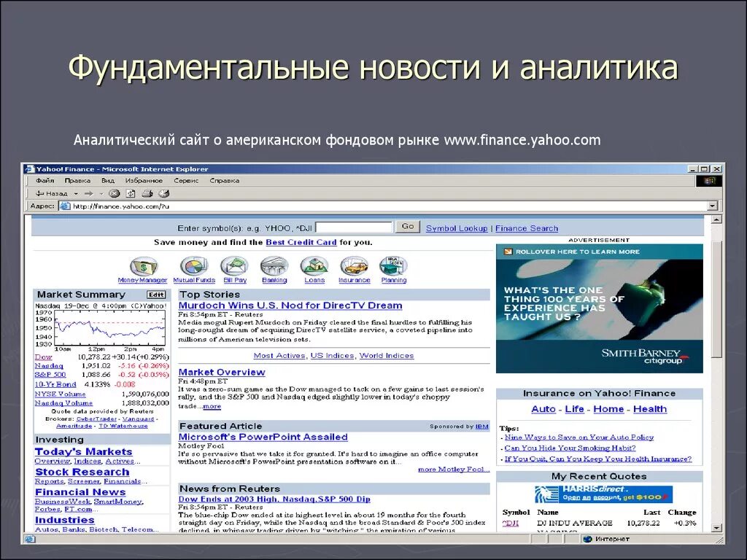747x560 pixels.
Task: Expand the address bar dropdown
Action: click(713, 206)
